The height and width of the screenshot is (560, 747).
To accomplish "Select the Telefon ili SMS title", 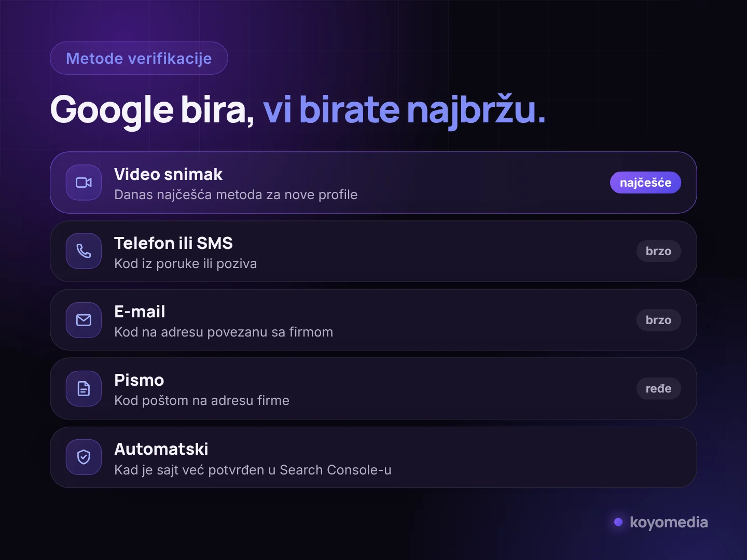I will point(173,243).
